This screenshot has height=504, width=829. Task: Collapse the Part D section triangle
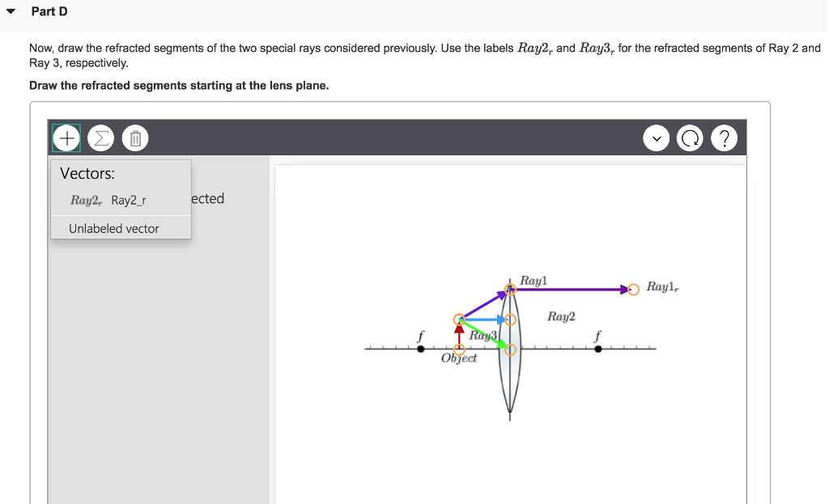[10, 11]
